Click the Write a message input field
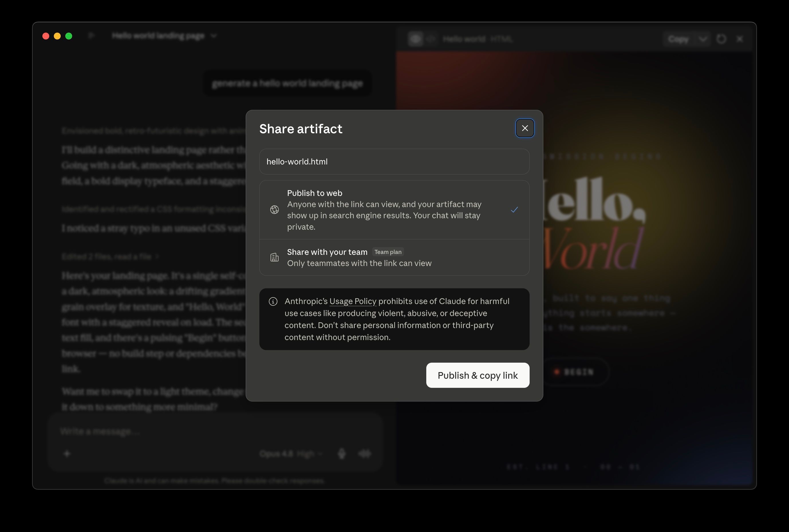789x532 pixels. point(216,432)
